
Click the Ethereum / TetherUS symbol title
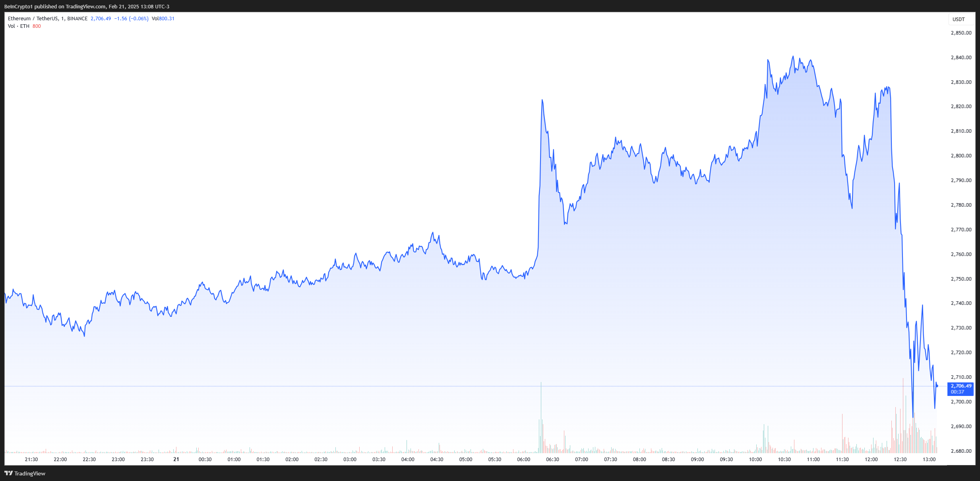(33, 19)
